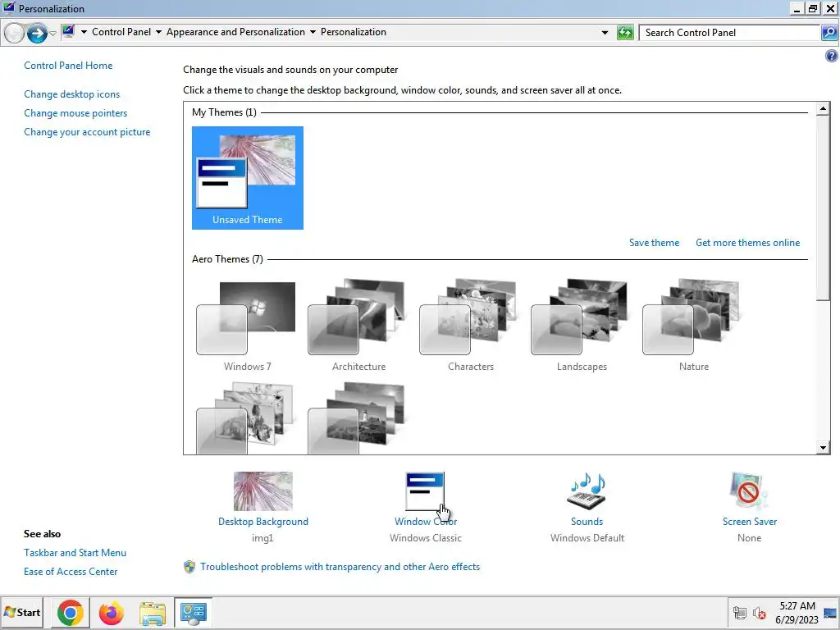Click the Windows Classic label under Window Color
The height and width of the screenshot is (630, 840).
[x=426, y=538]
